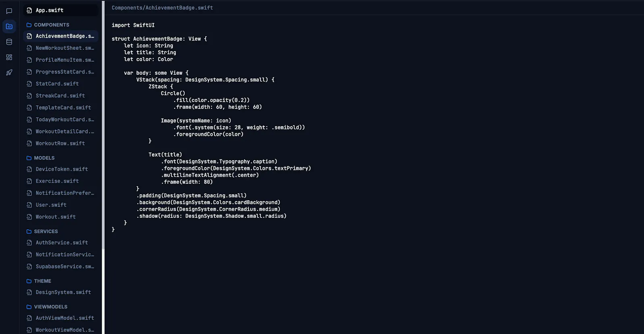
Task: Open TemplateCard.swift file
Action: (x=60, y=108)
